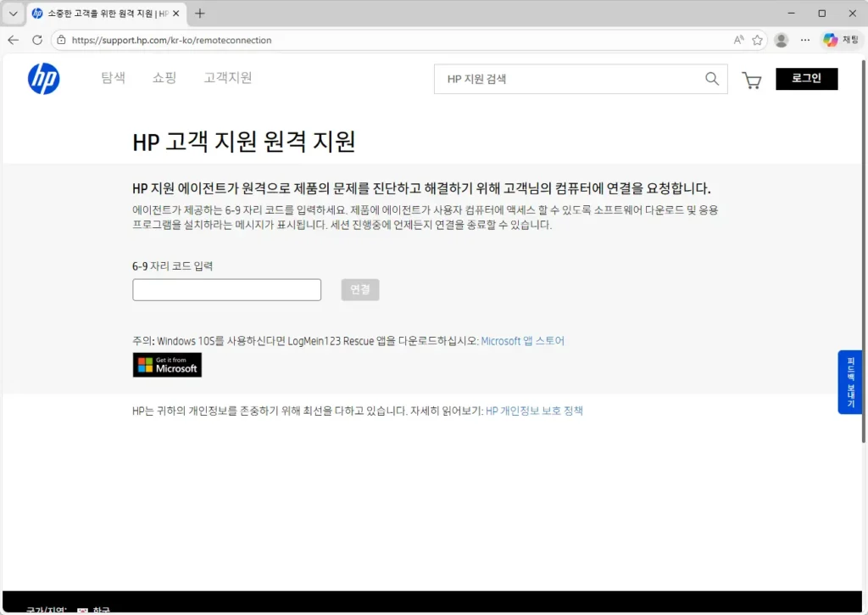Select the 원격 지원 browser tab
Screen dimensions: 868x615
click(102, 13)
